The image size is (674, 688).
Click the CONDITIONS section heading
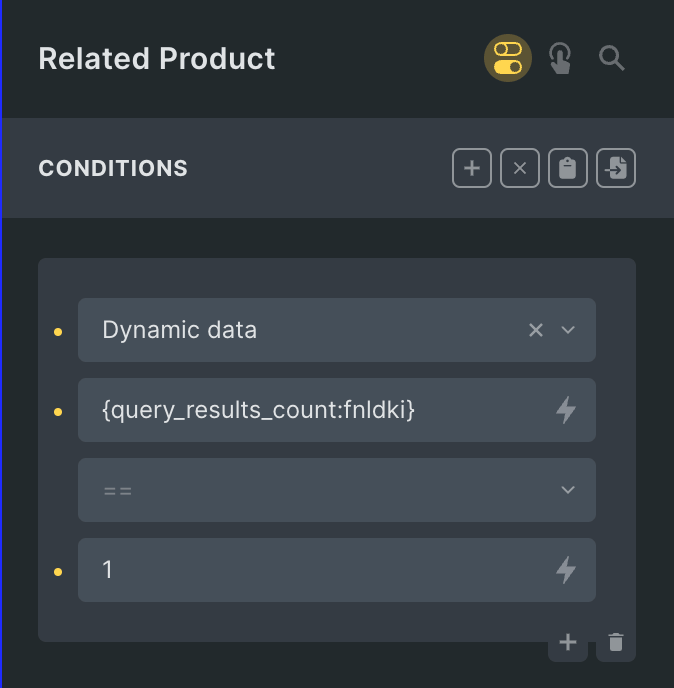(x=113, y=168)
